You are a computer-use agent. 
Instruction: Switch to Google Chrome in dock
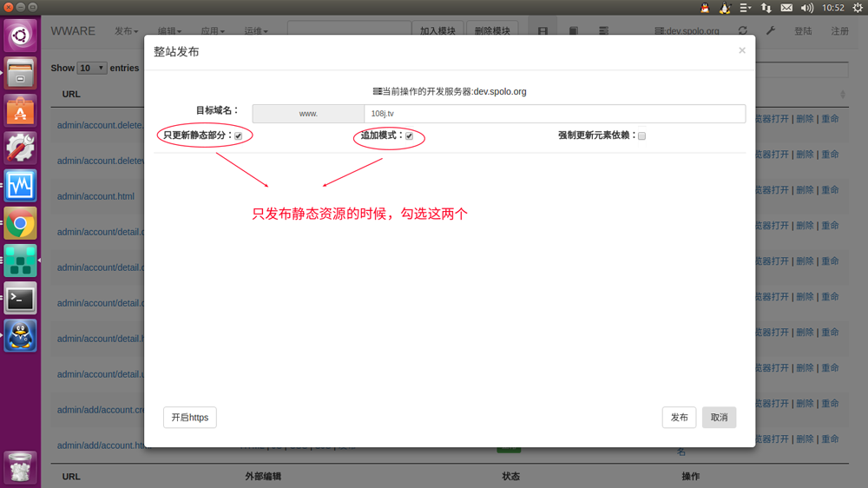pos(21,223)
